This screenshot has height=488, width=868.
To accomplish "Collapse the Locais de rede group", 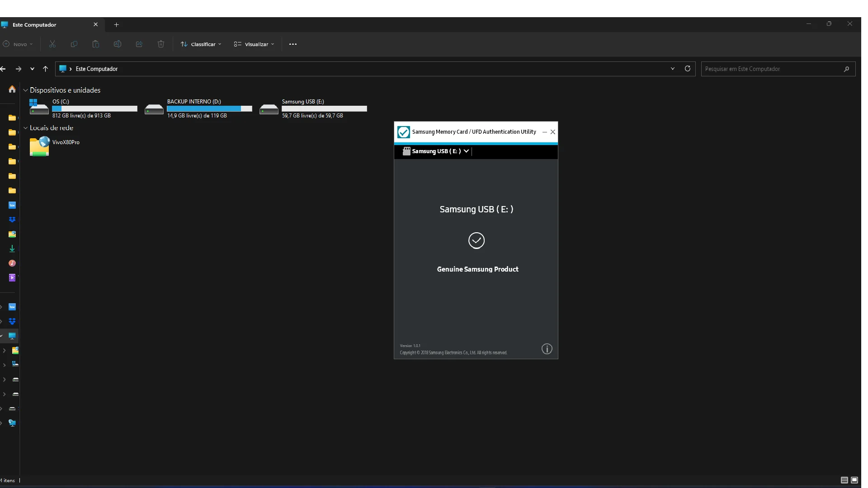I will [26, 128].
